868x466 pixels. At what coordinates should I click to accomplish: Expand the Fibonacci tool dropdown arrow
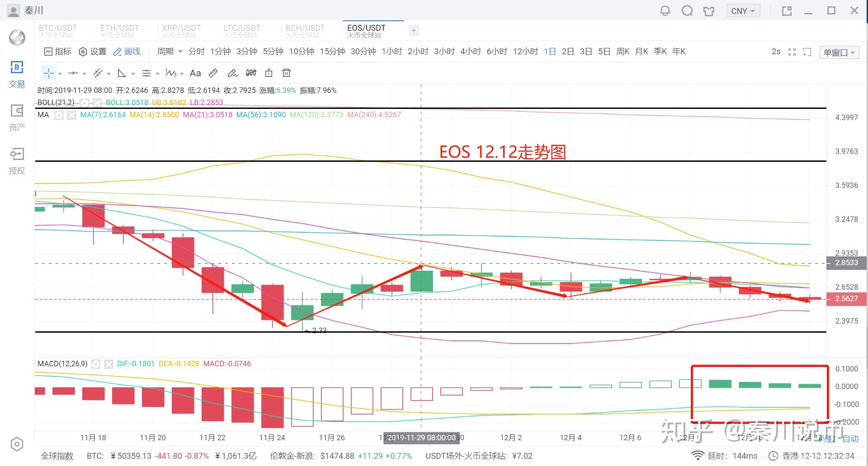(x=157, y=74)
